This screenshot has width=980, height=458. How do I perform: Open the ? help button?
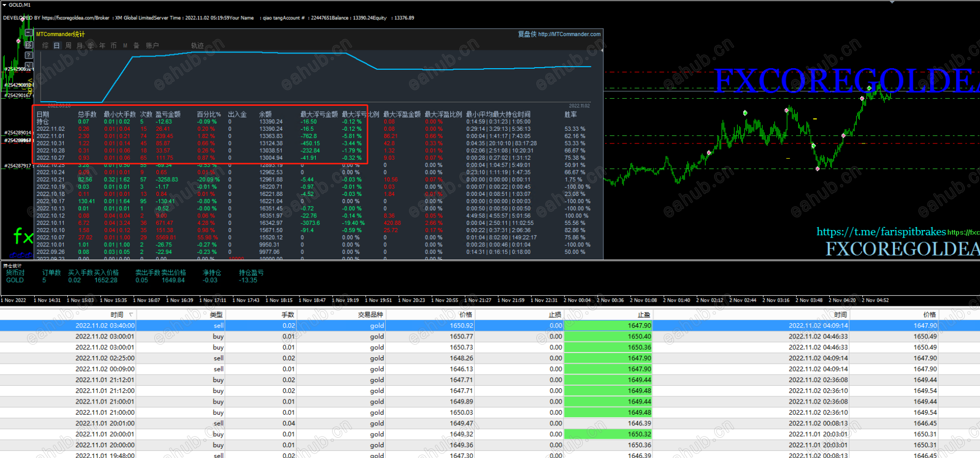click(x=29, y=55)
